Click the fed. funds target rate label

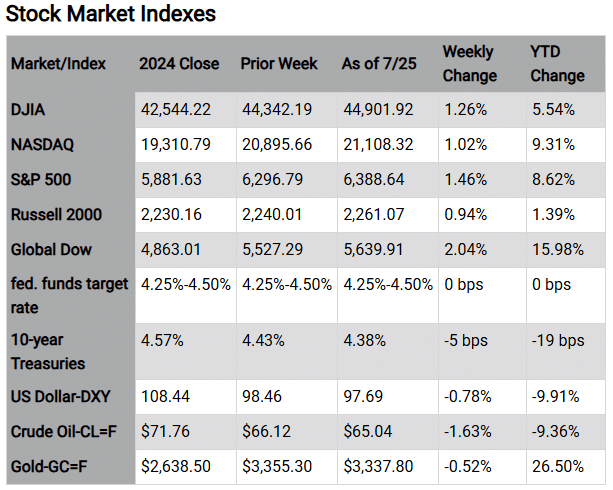click(x=69, y=294)
